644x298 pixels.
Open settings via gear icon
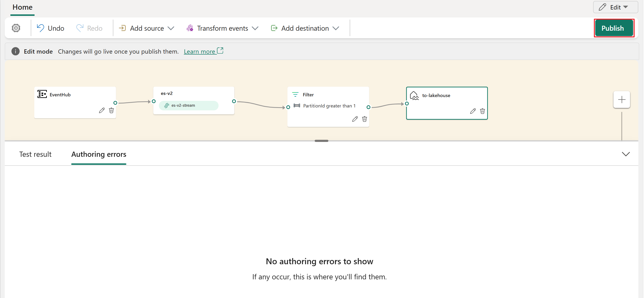click(16, 28)
